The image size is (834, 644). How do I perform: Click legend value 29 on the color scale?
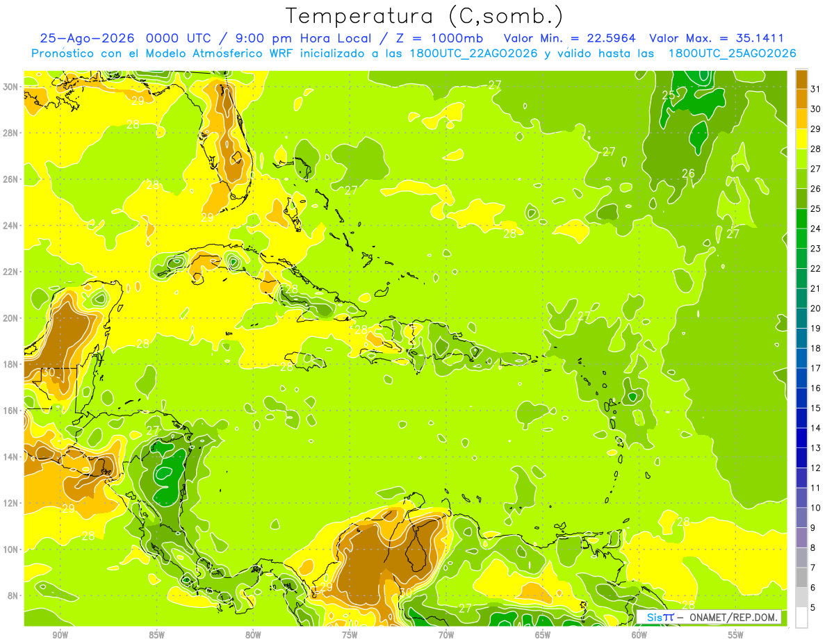pyautogui.click(x=816, y=129)
